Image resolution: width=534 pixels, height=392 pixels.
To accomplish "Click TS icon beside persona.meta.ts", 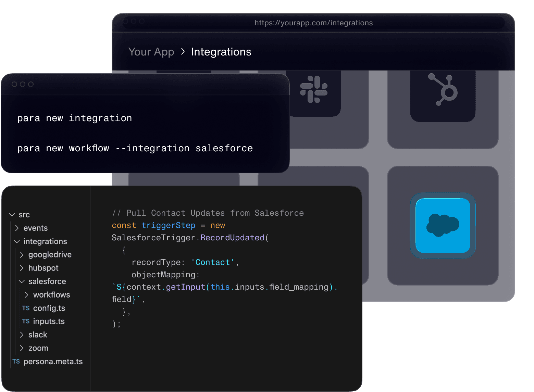I will [16, 362].
